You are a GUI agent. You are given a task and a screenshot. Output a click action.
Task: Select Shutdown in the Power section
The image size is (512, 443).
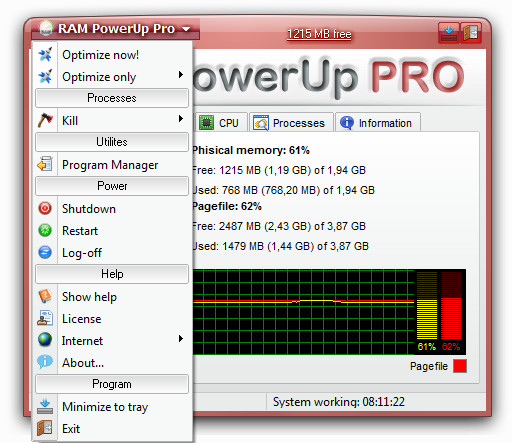click(112, 208)
